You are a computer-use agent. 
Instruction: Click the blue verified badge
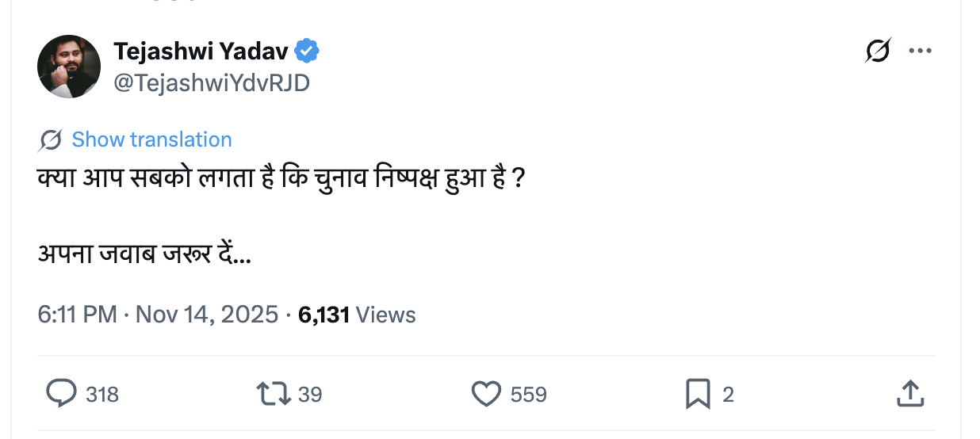coord(307,52)
